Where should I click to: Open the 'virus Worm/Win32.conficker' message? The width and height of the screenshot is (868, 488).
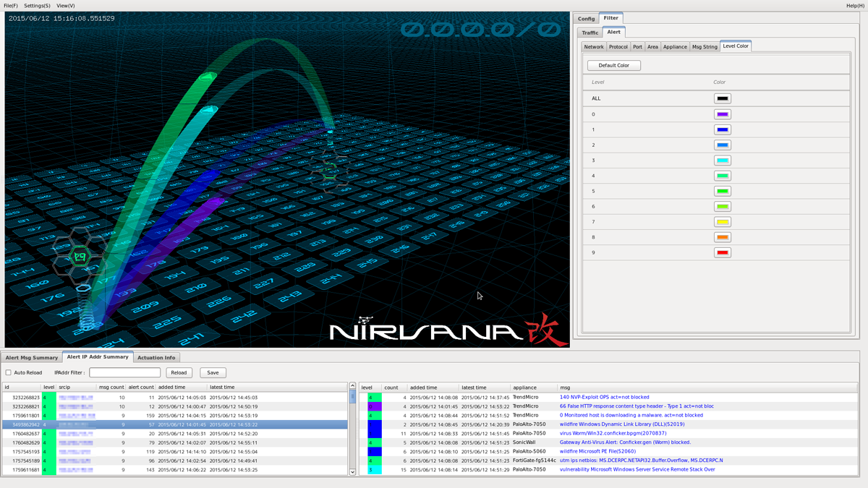click(x=613, y=433)
